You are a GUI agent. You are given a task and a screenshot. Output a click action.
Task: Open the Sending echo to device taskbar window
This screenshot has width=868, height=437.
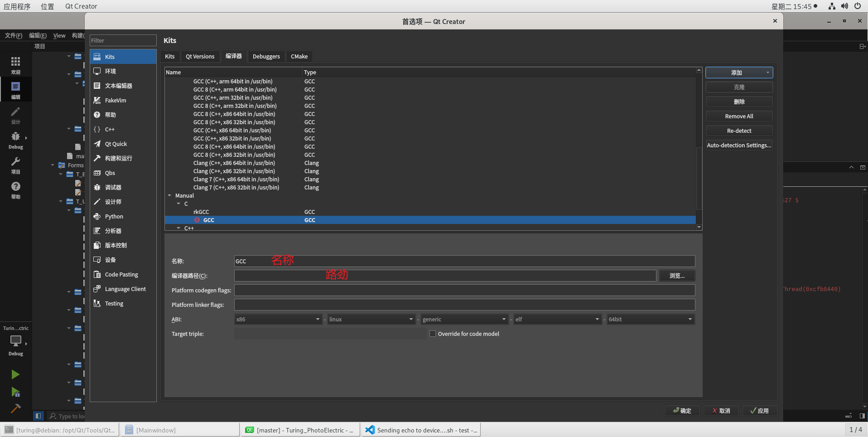click(421, 430)
